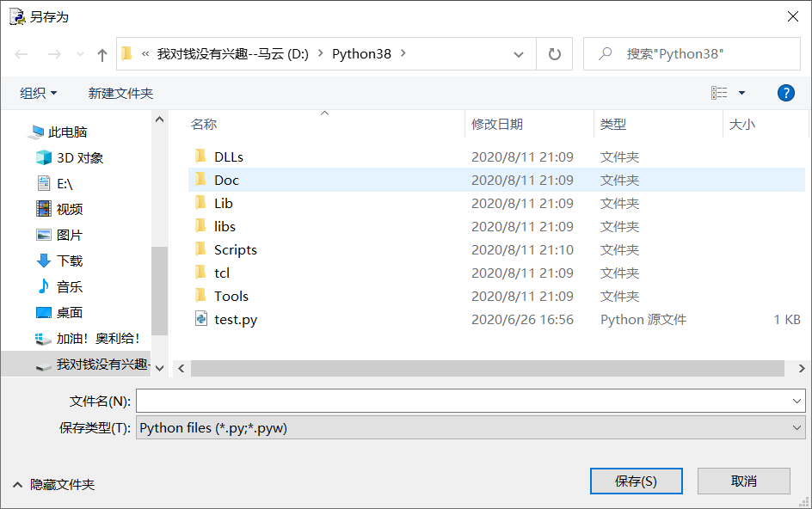Expand the hidden path chevrons in address bar
The width and height of the screenshot is (812, 509).
pyautogui.click(x=145, y=53)
